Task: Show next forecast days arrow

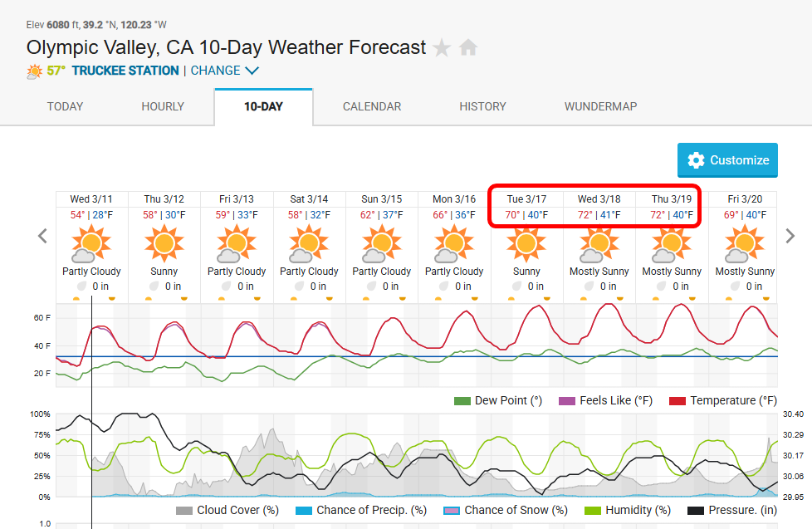Action: [790, 236]
